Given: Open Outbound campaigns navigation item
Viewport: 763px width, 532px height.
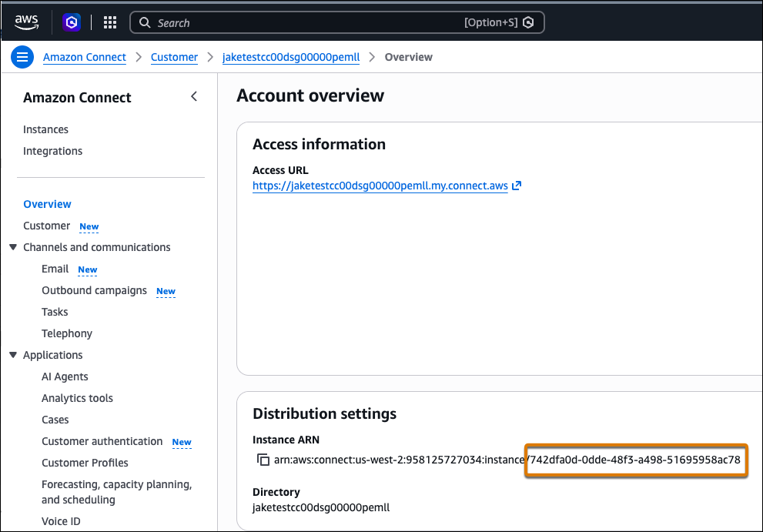Looking at the screenshot, I should (x=95, y=290).
